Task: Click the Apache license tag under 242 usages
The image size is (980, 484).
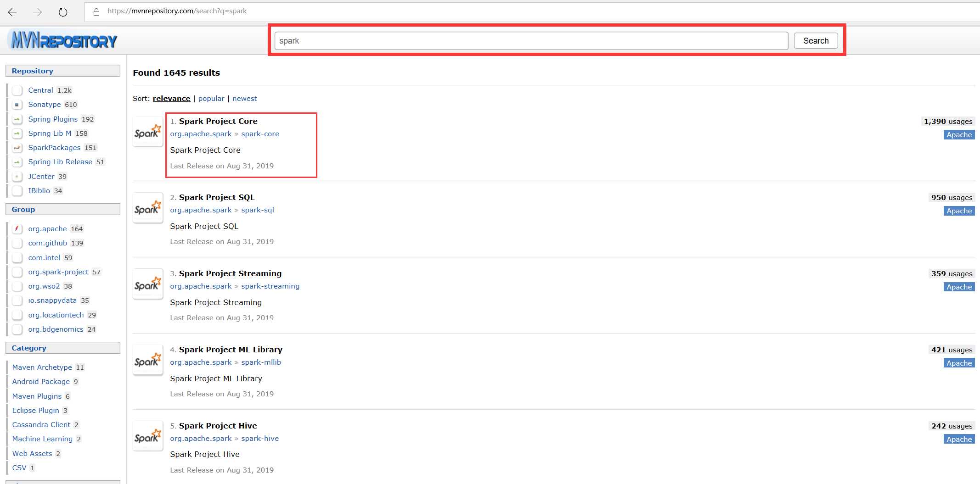Action: [x=959, y=439]
